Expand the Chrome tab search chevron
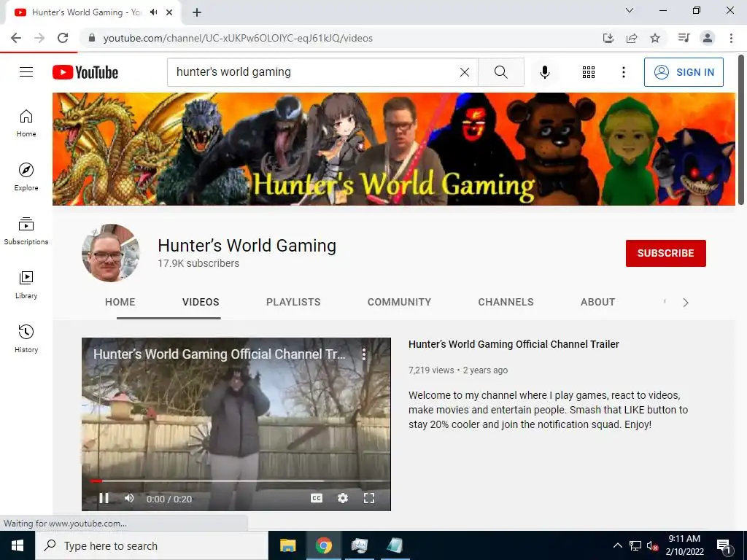The width and height of the screenshot is (747, 560). pos(630,10)
